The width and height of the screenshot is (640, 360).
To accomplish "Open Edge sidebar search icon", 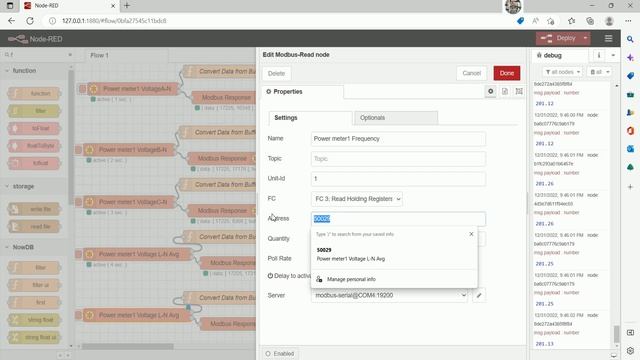I will click(630, 39).
